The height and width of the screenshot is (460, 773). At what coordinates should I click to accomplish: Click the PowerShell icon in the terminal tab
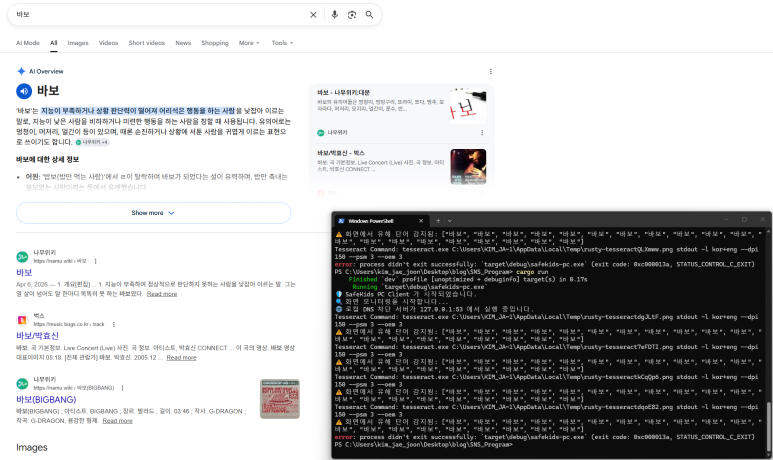click(341, 221)
